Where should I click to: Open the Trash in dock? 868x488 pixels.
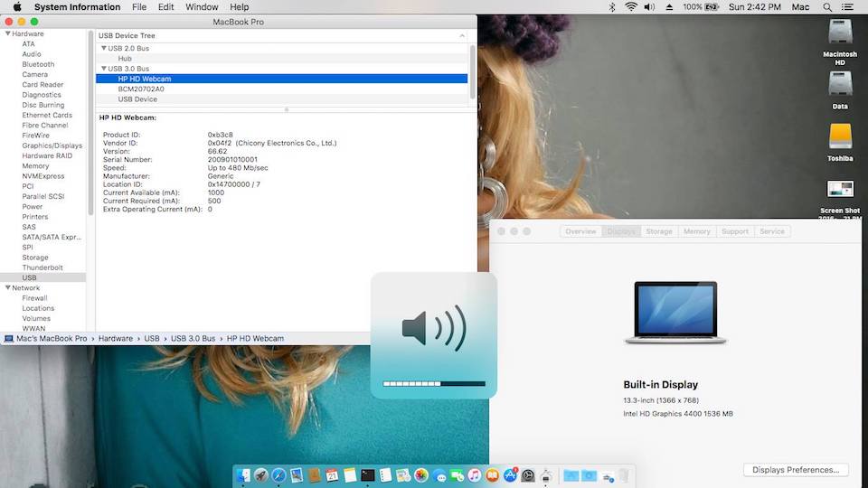click(624, 475)
